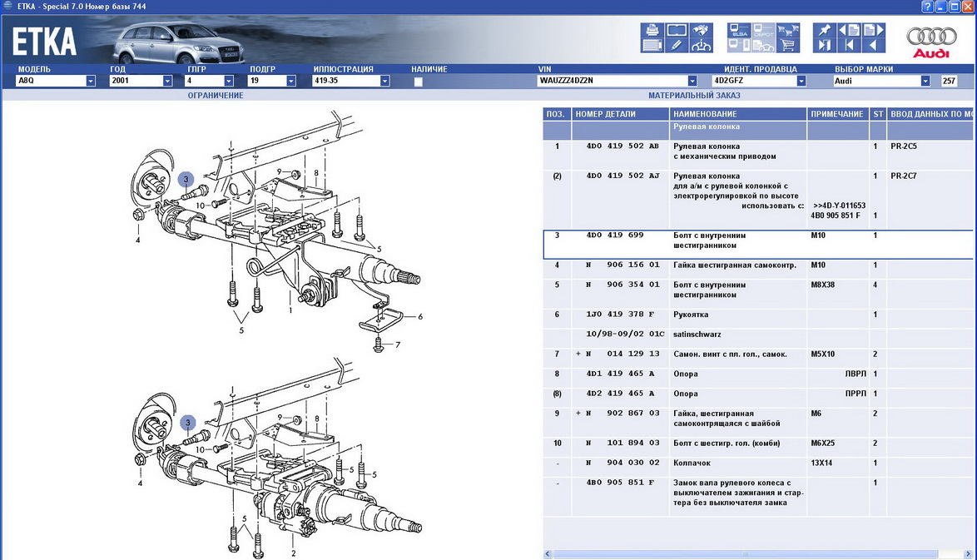Click the printer icon in the toolbar
This screenshot has width=977, height=560.
(652, 31)
